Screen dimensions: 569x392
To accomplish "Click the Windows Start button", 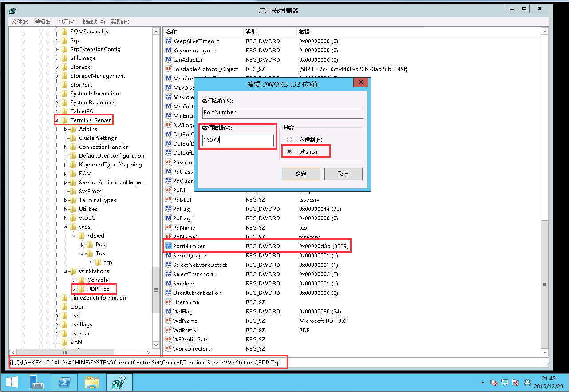I will (12, 382).
